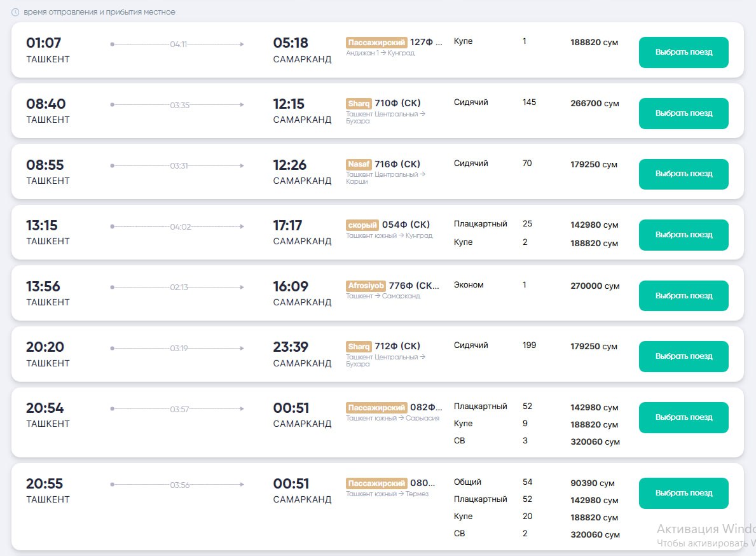This screenshot has width=756, height=556.
Task: Click the Nasaf train type badge
Action: pos(359,164)
